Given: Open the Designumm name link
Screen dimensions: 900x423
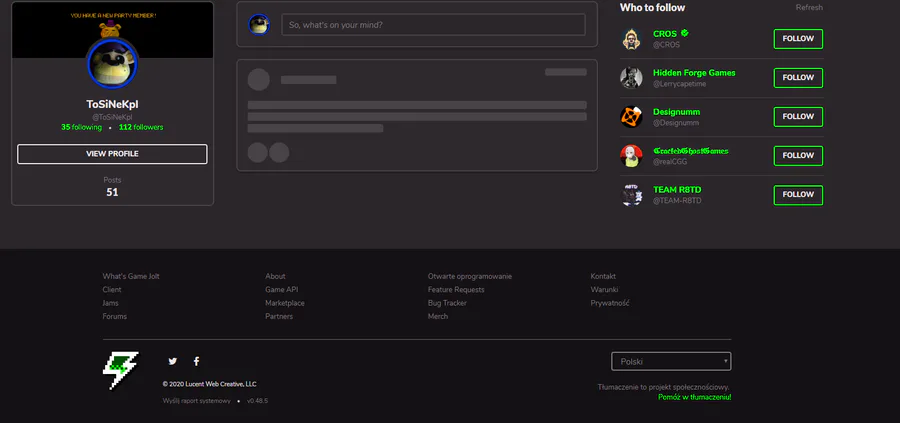Looking at the screenshot, I should (x=676, y=112).
